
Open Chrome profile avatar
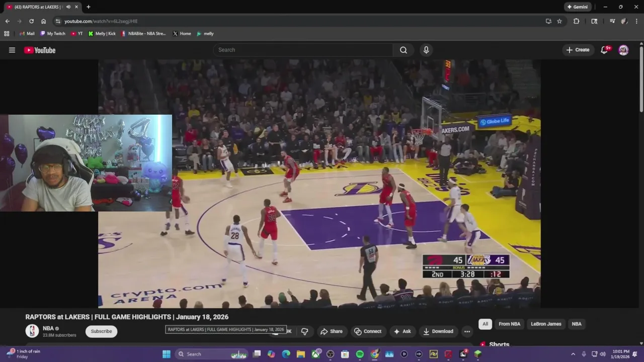point(624,21)
